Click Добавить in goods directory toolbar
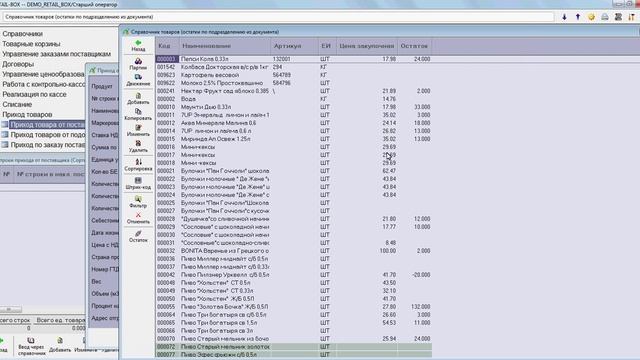The width and height of the screenshot is (640, 360). tap(138, 98)
